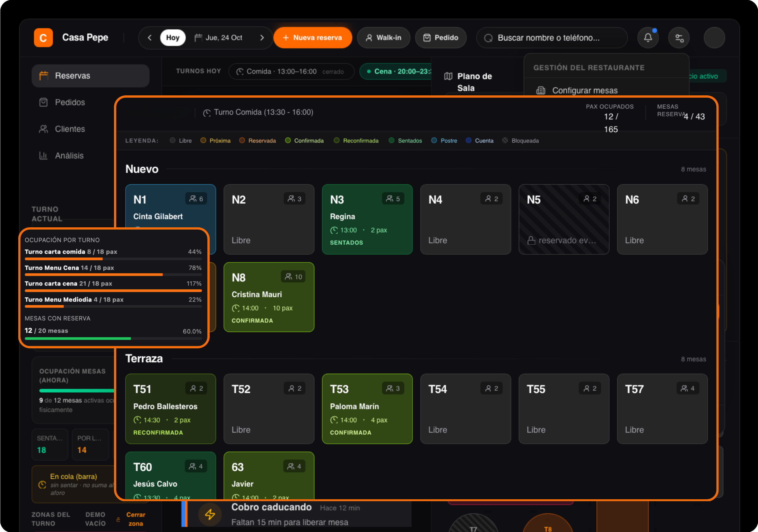
Task: Select table 63 Javier card
Action: pyautogui.click(x=269, y=475)
